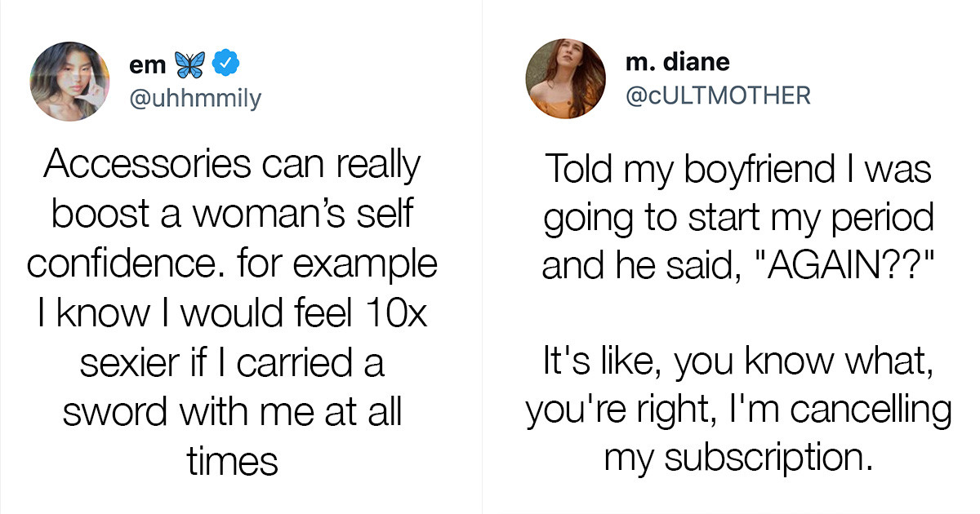Open em's profile picture
980x514 pixels.
tap(69, 82)
